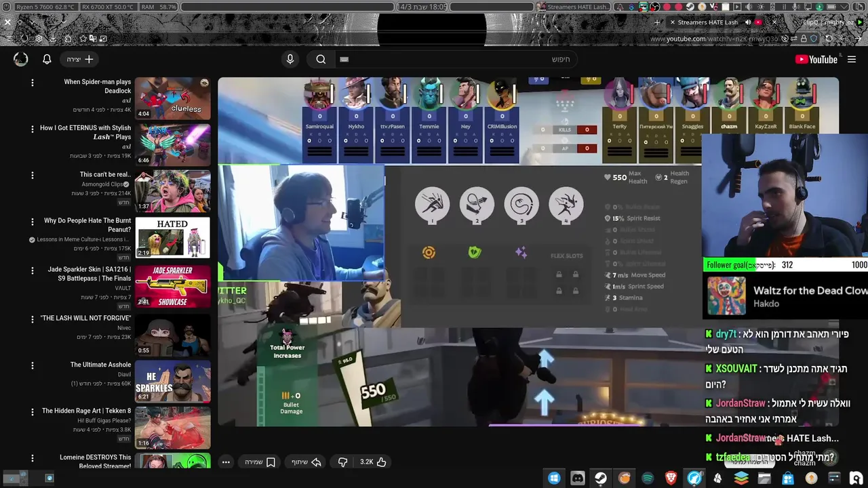868x488 pixels.
Task: Open the Windows-logo start launcher
Action: click(554, 478)
